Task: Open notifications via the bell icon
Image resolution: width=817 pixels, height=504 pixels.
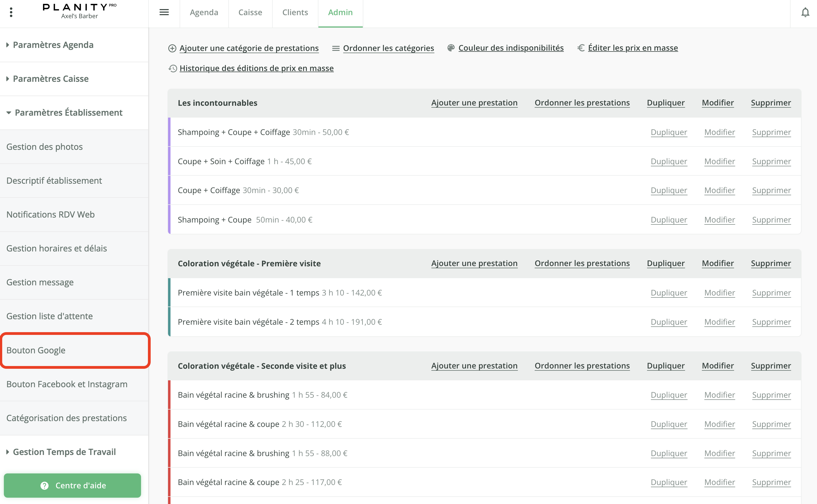Action: [805, 12]
